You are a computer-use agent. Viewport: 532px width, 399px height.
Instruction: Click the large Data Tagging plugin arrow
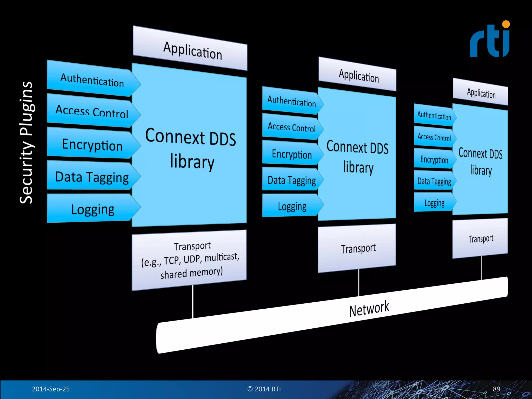tap(92, 177)
